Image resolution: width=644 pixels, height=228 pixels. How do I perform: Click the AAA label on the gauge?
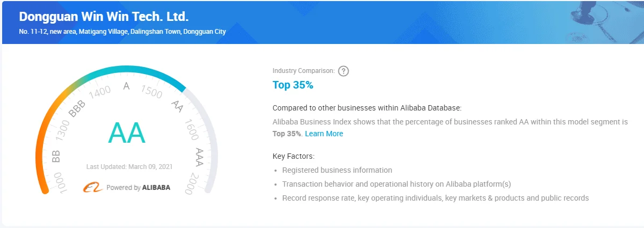[199, 157]
